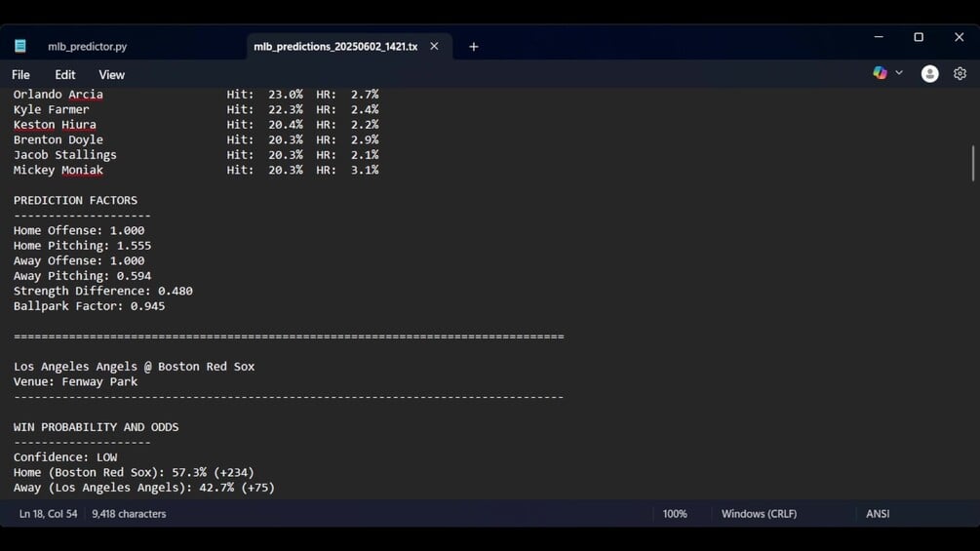Click Los Angeles Angels @ Boston Red Sox line
Screen dimensions: 980x551
pos(134,367)
